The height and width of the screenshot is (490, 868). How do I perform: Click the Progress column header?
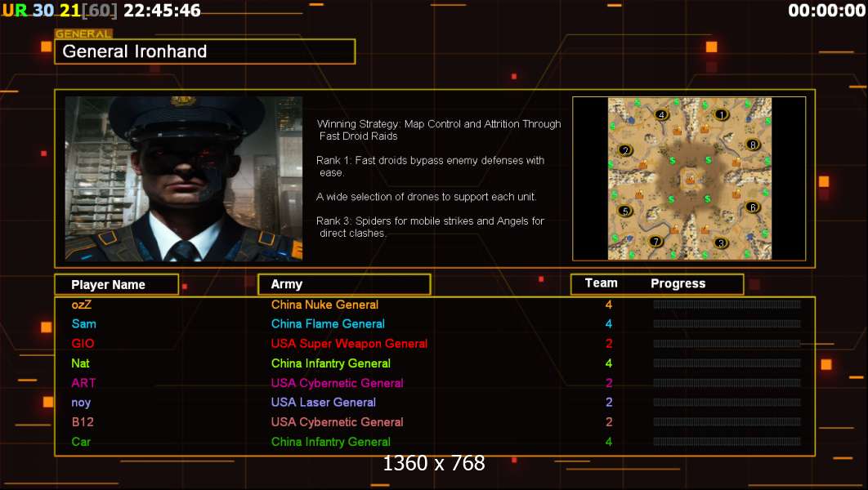tap(678, 283)
